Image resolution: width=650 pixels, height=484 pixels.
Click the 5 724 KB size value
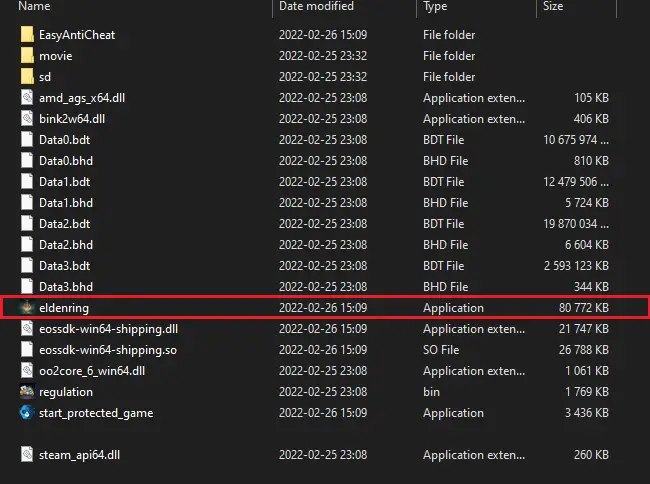(x=587, y=203)
